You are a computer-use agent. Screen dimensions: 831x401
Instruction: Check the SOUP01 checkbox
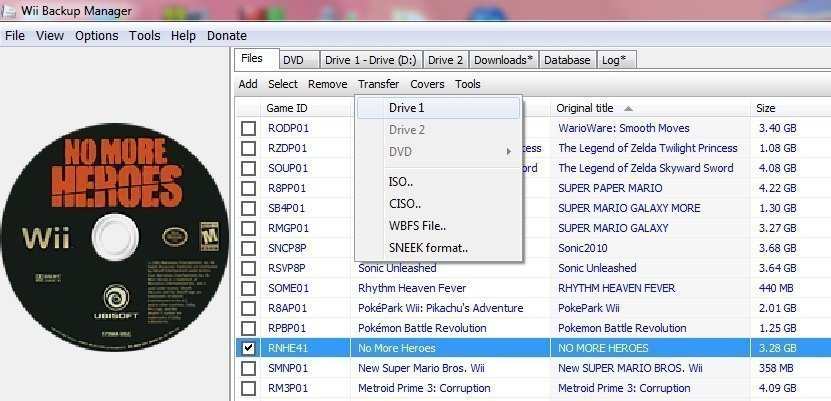click(248, 168)
